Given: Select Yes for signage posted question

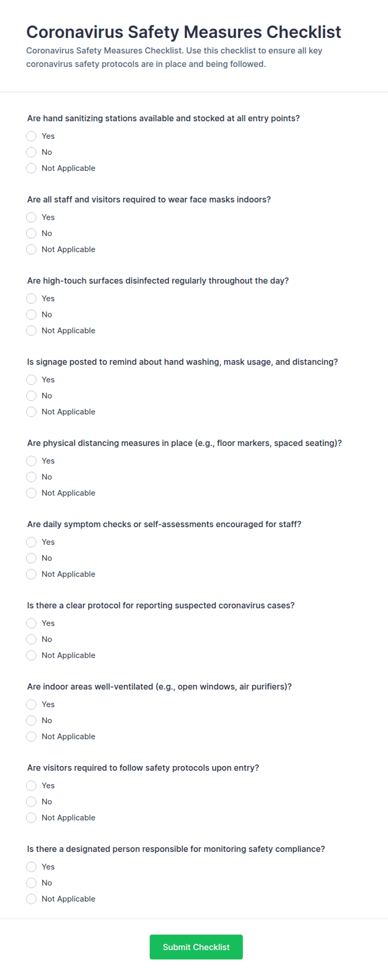Looking at the screenshot, I should click(31, 380).
